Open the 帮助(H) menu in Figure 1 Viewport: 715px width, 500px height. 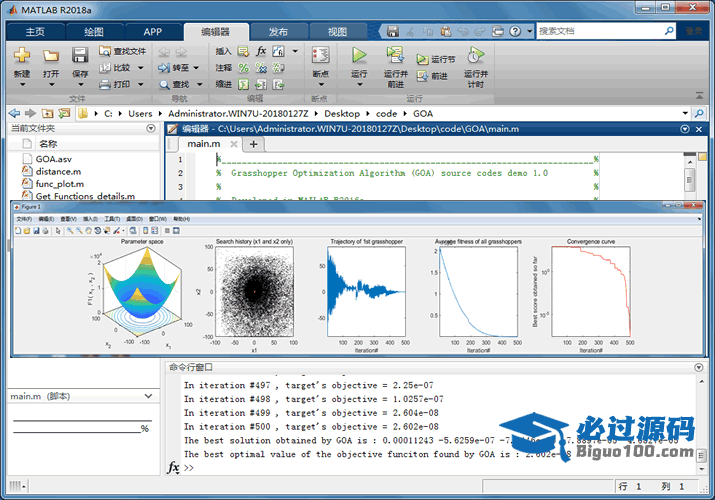point(181,219)
